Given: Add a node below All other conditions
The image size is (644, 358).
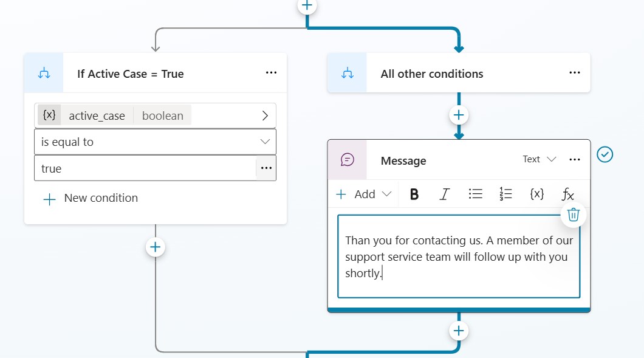Looking at the screenshot, I should click(x=459, y=115).
